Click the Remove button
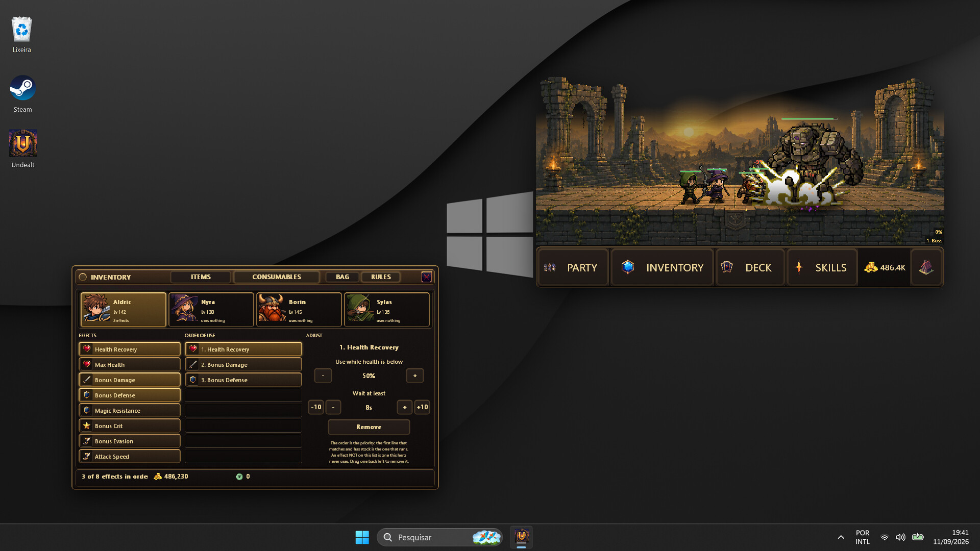Screen dimensions: 980x551 (x=369, y=427)
